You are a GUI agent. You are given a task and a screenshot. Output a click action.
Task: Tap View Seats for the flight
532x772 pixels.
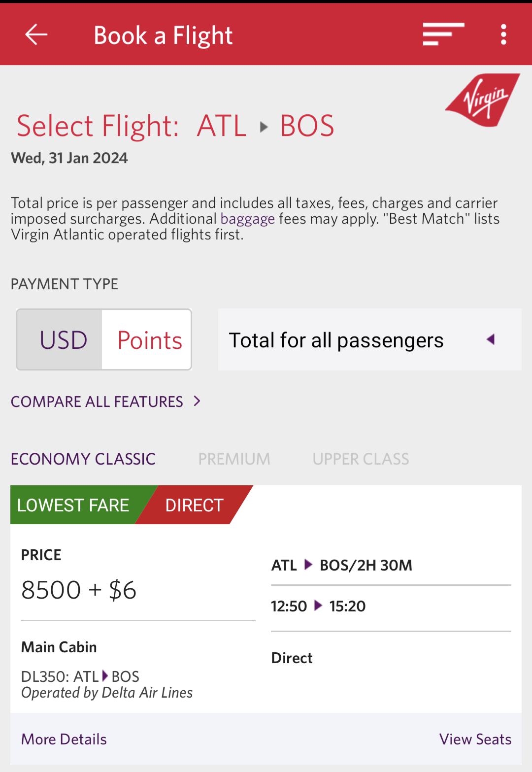(475, 739)
